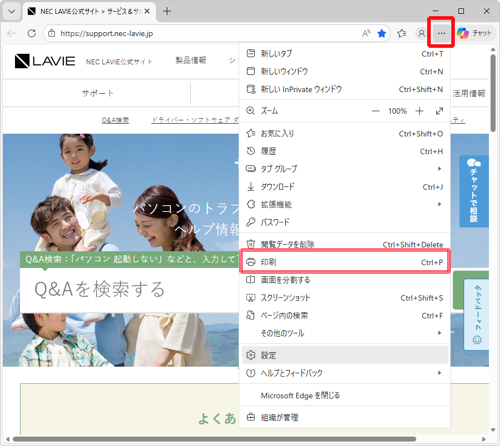Click the vertical page scrollbar
Image resolution: width=500 pixels, height=446 pixels.
[493, 93]
